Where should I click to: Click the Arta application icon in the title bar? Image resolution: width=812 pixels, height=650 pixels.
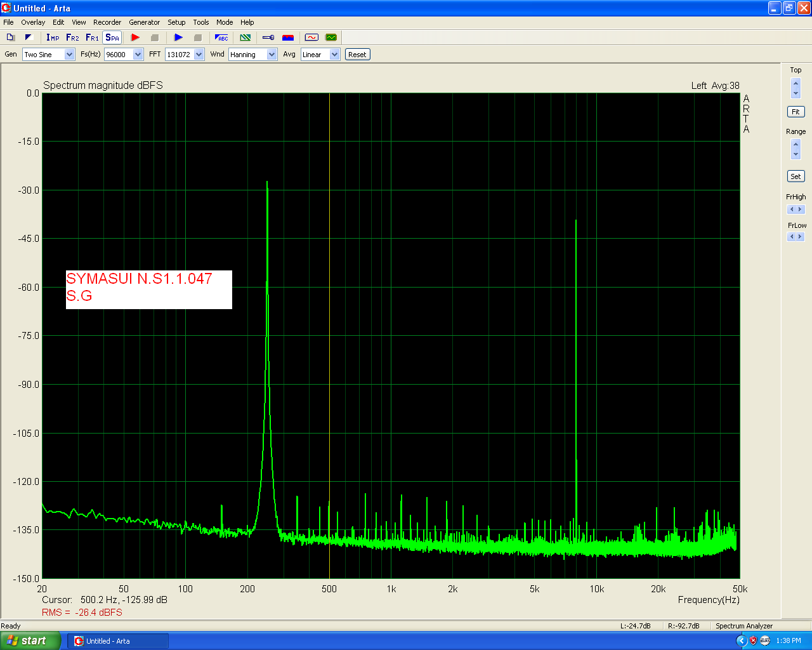coord(6,8)
